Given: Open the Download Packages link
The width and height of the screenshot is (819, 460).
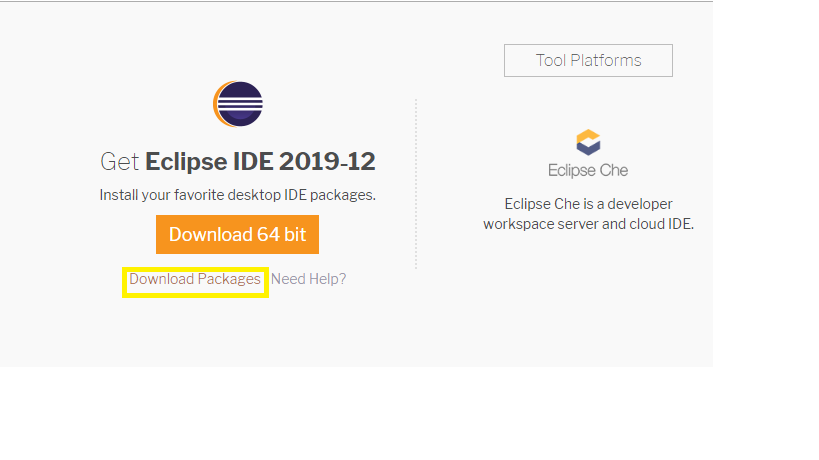Looking at the screenshot, I should tap(195, 279).
